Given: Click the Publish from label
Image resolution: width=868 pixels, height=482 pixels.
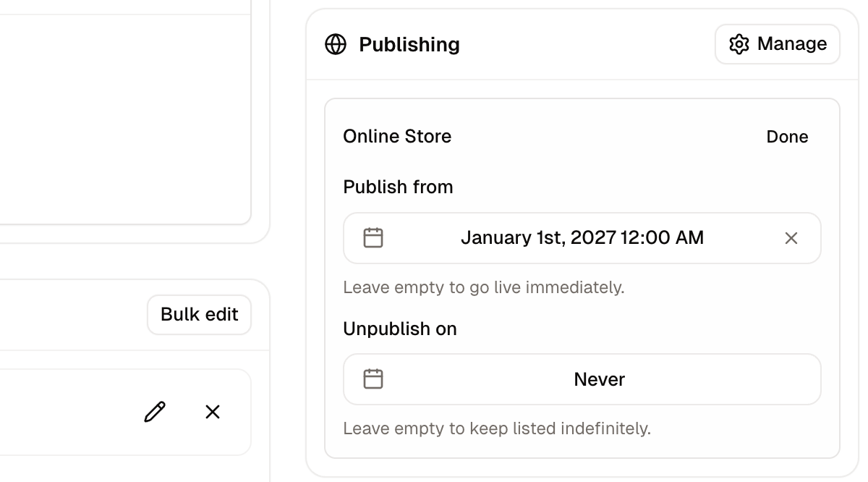Looking at the screenshot, I should (398, 187).
